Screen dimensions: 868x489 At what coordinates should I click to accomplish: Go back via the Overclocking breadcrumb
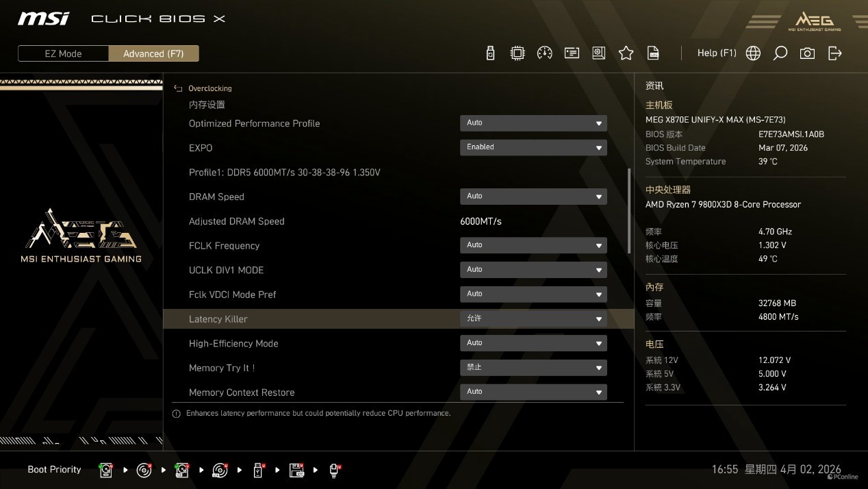tap(210, 88)
